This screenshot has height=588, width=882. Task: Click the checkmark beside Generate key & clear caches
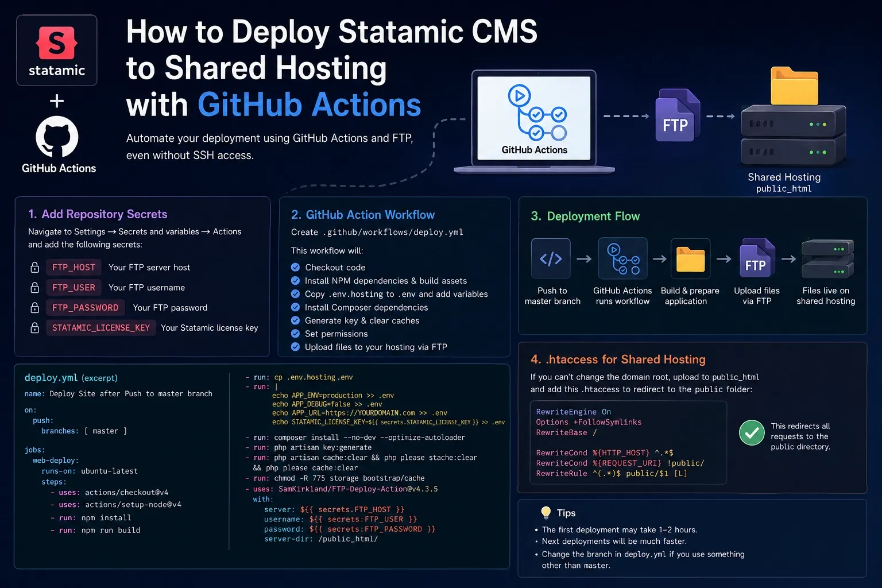click(x=296, y=320)
